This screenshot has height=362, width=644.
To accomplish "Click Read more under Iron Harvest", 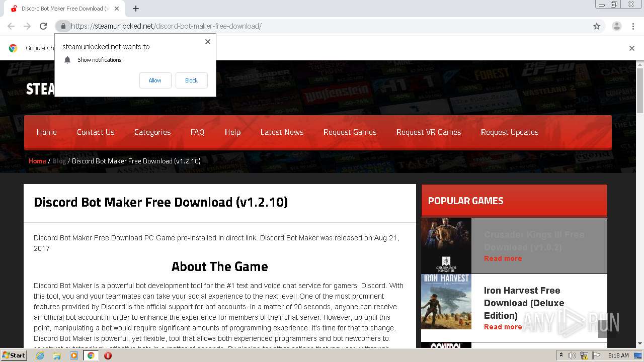I will click(503, 327).
